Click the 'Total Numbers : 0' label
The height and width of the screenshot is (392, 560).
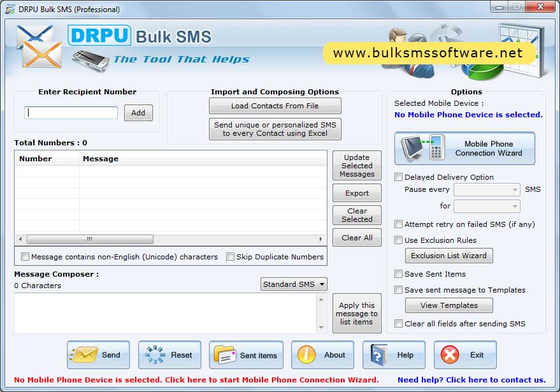coord(51,143)
